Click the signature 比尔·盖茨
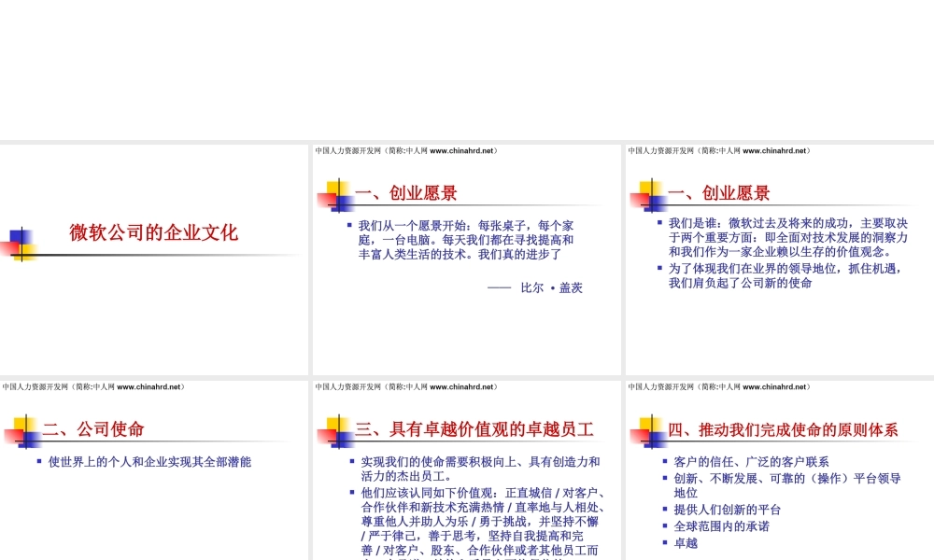The width and height of the screenshot is (934, 560). tap(551, 288)
